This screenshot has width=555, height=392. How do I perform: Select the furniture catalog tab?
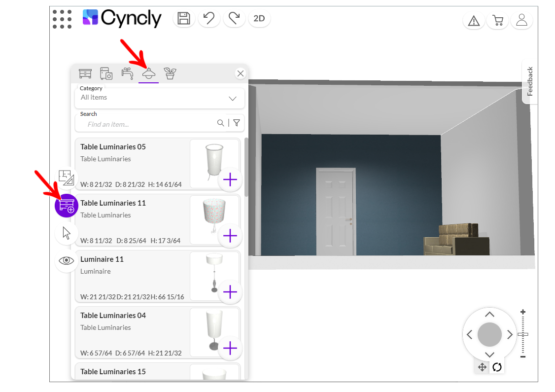(85, 73)
